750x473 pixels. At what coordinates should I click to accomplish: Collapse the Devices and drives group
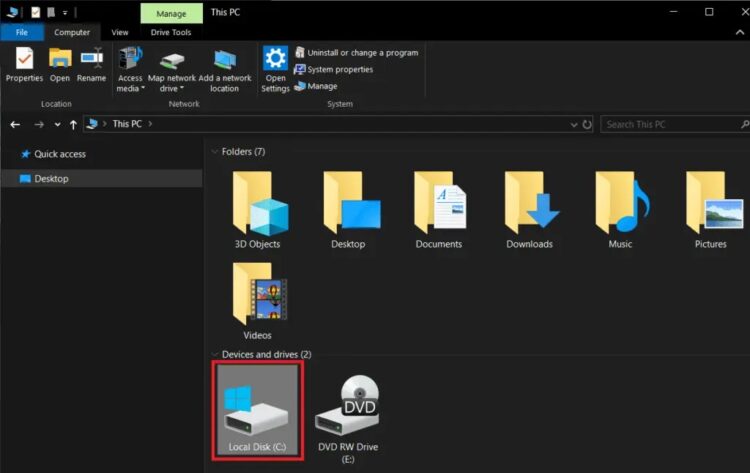[214, 354]
